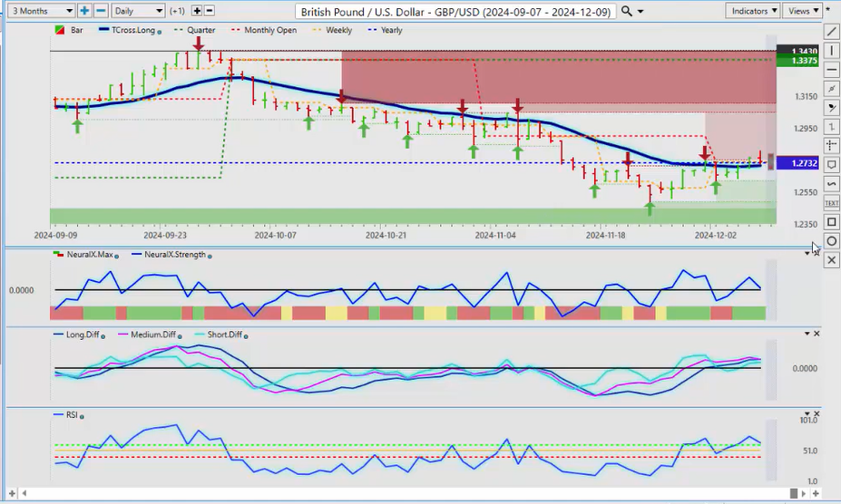The width and height of the screenshot is (841, 504).
Task: Open the Daily interval dropdown
Action: tap(138, 11)
